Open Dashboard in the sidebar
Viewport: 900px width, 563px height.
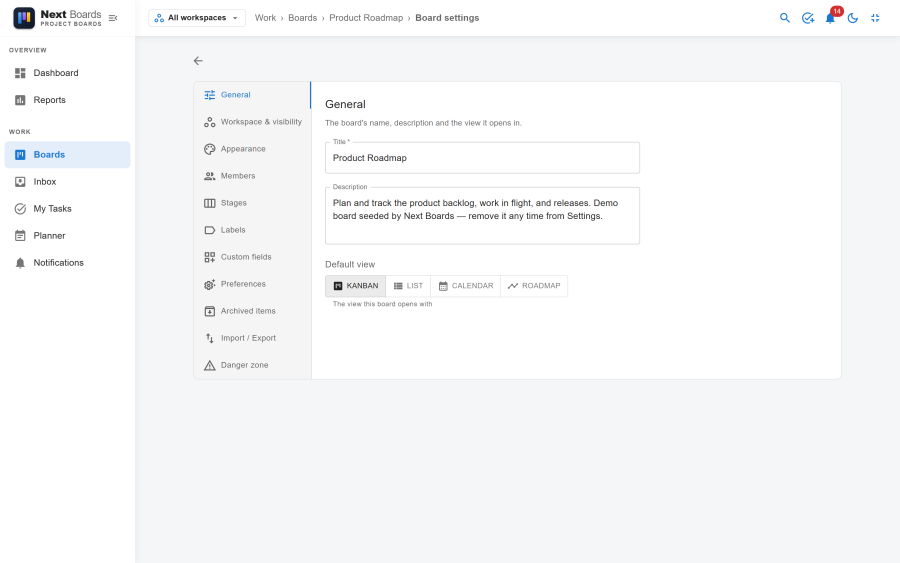click(x=68, y=73)
